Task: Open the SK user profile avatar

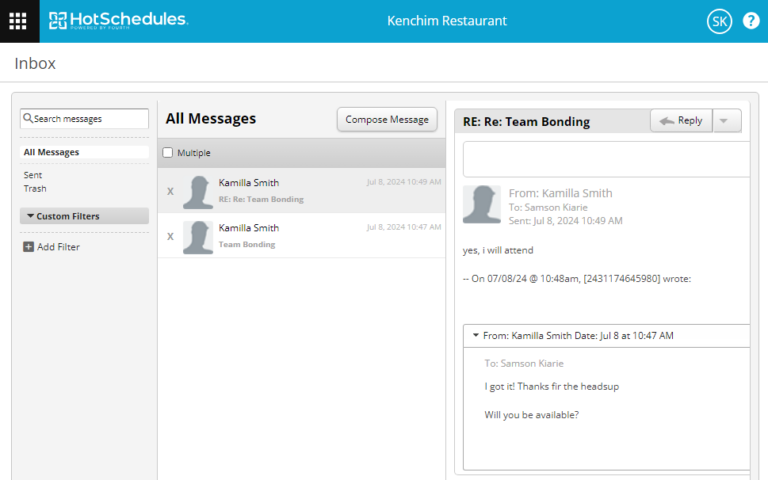Action: (x=719, y=21)
